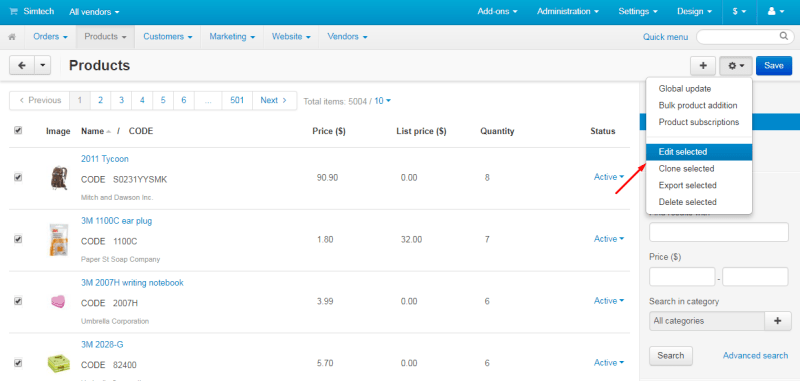The height and width of the screenshot is (381, 800).
Task: Click the back arrow button
Action: pyautogui.click(x=22, y=65)
